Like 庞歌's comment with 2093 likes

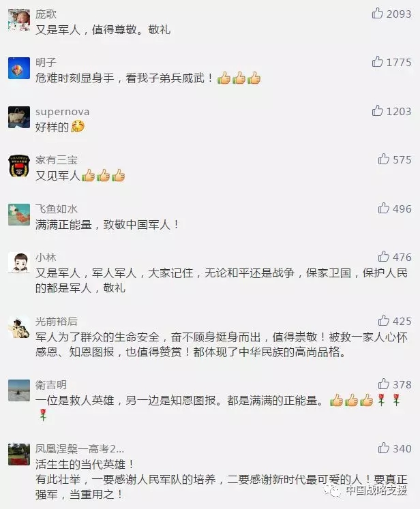click(377, 14)
